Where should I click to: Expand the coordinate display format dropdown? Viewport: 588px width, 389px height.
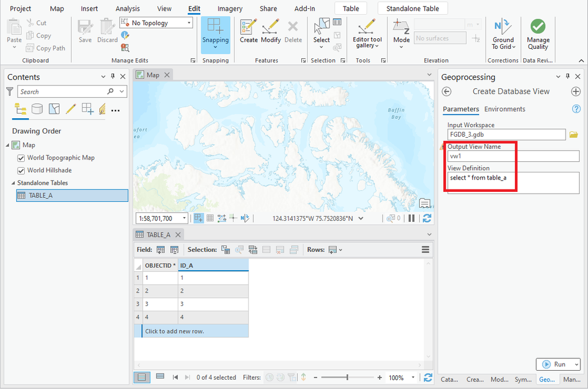(361, 218)
